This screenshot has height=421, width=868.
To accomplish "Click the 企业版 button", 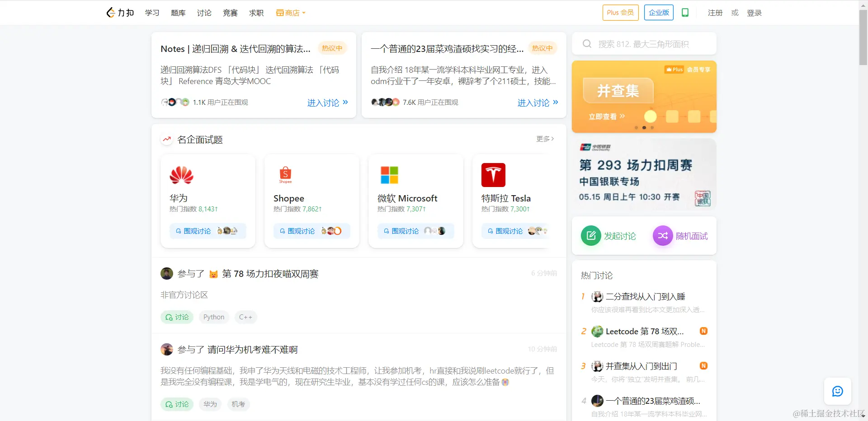I will [659, 13].
